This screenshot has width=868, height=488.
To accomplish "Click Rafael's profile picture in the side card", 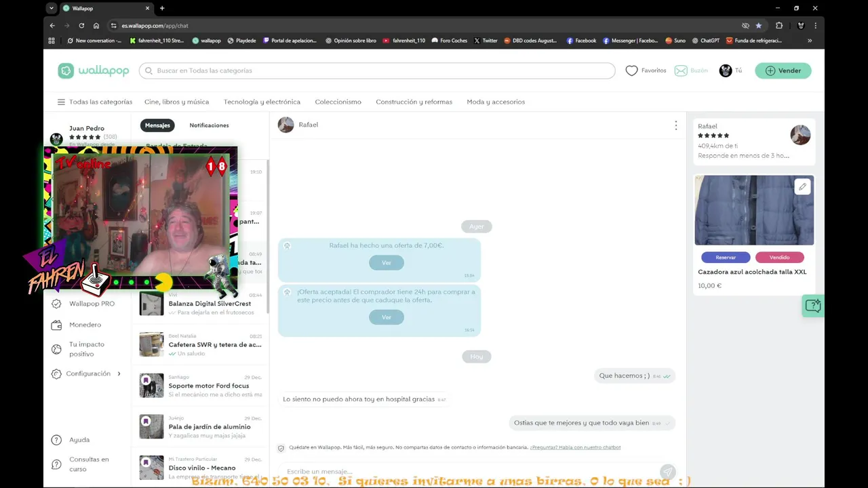I will coord(800,135).
